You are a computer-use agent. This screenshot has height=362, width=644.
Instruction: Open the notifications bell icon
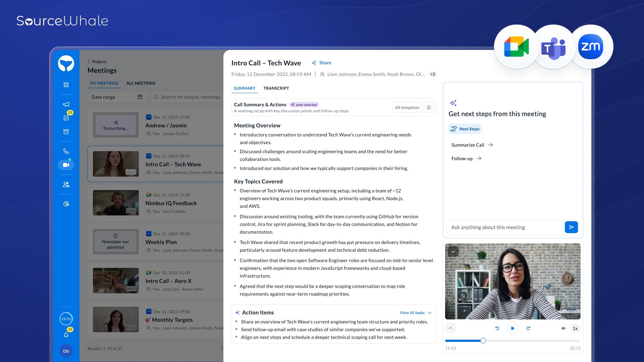(66, 335)
